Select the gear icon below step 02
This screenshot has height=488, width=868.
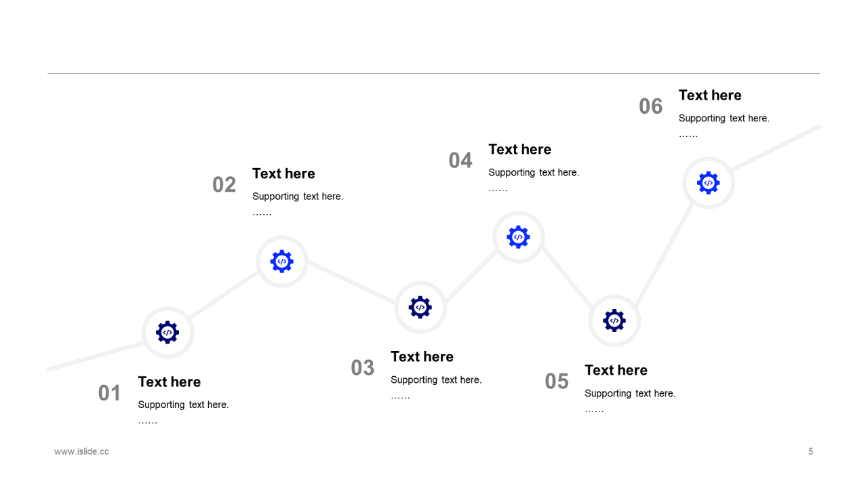tap(282, 262)
